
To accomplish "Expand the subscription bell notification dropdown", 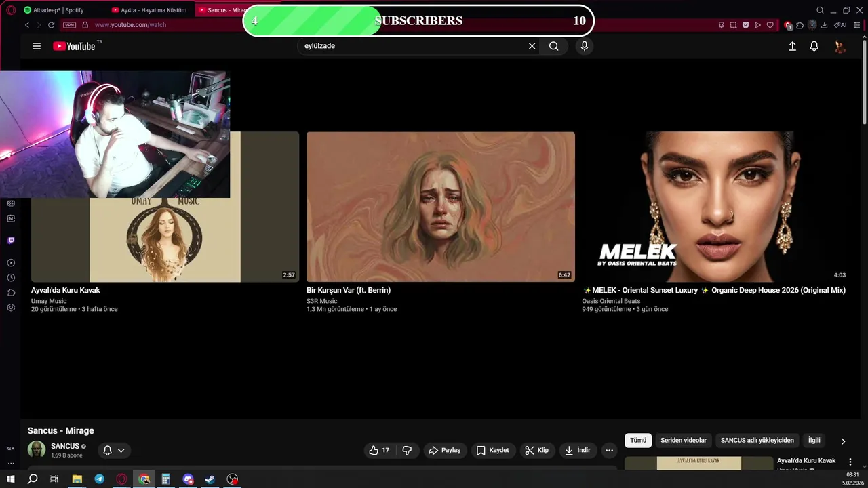I will pyautogui.click(x=114, y=450).
